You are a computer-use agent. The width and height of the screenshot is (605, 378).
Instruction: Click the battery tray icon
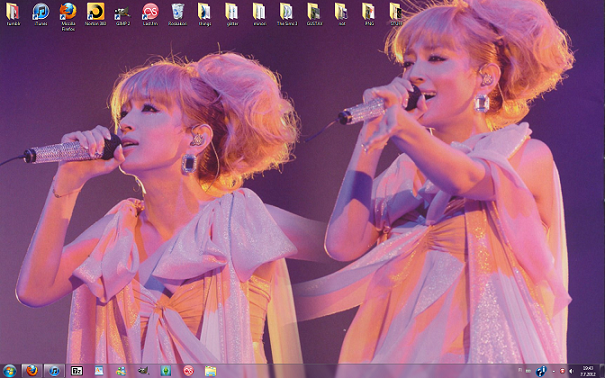coord(528,371)
